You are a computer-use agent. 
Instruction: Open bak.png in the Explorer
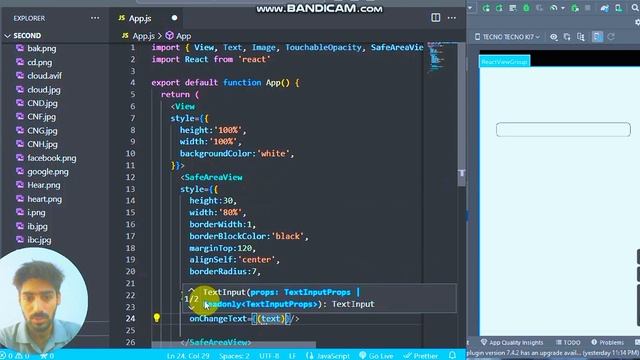[x=42, y=49]
